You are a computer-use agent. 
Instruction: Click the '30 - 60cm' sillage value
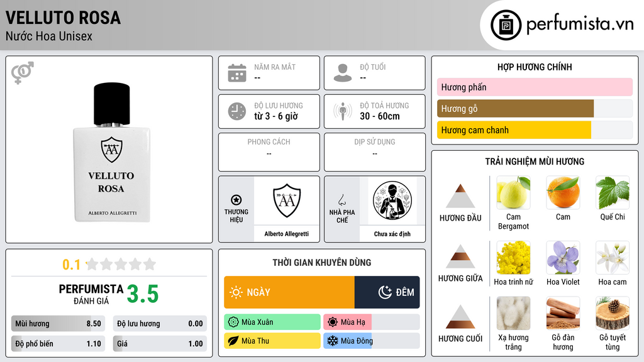[380, 116]
